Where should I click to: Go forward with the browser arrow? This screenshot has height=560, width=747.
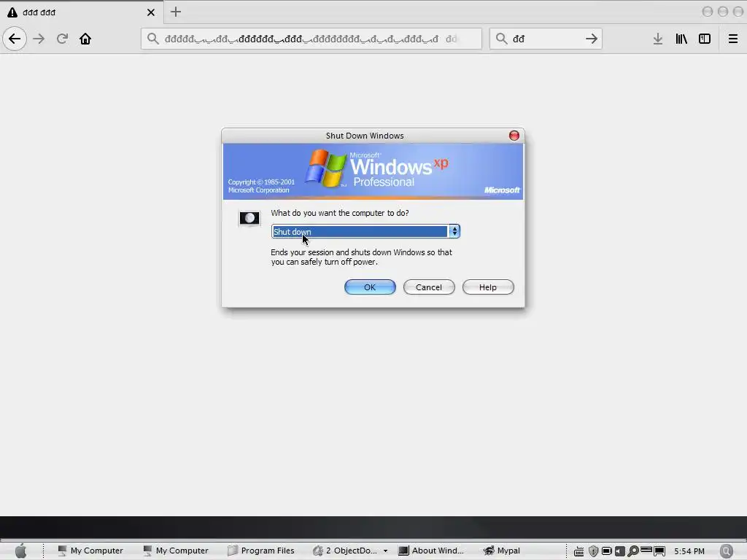(x=39, y=39)
